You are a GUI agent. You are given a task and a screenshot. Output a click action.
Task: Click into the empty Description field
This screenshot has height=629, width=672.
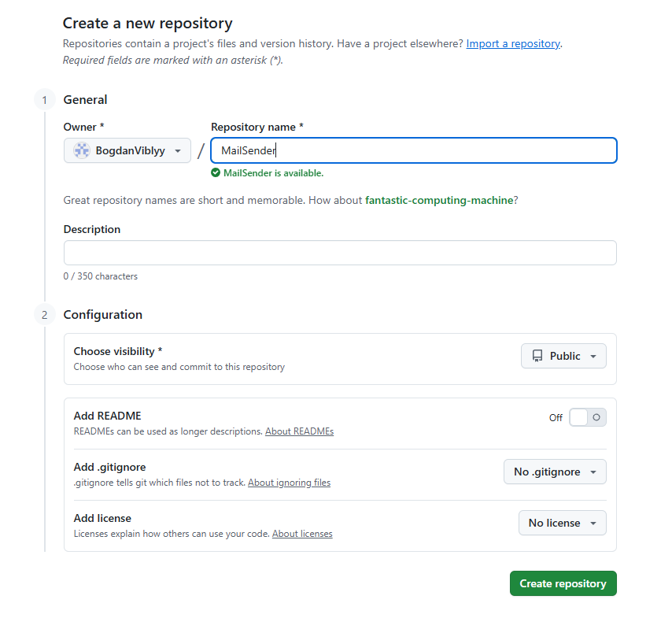click(340, 253)
